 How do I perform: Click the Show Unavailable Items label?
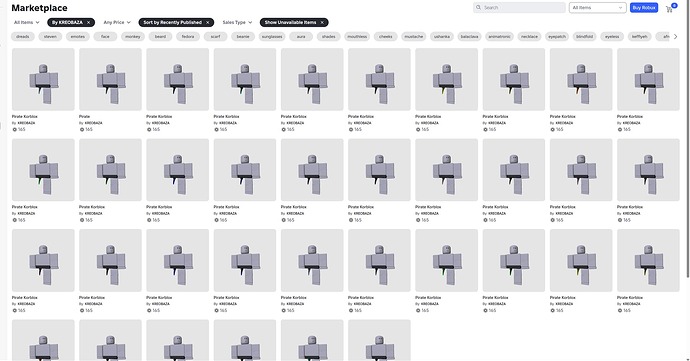(x=290, y=22)
